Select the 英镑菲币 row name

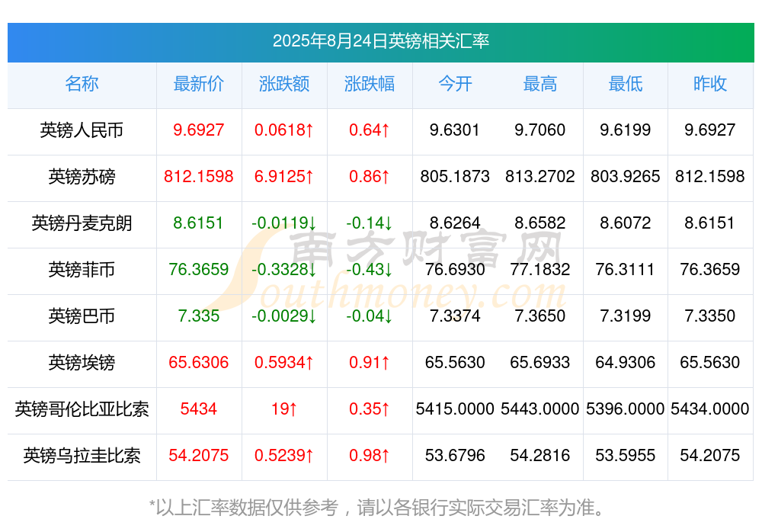coord(82,269)
